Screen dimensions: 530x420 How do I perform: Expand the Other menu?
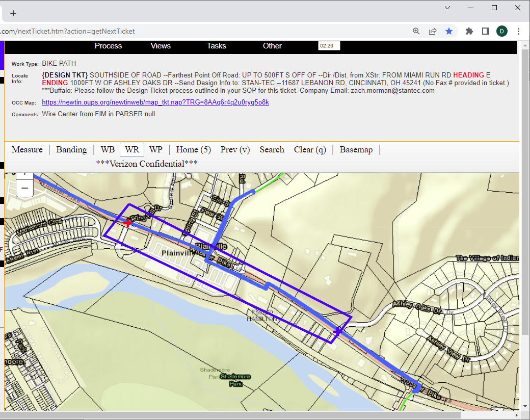(272, 46)
